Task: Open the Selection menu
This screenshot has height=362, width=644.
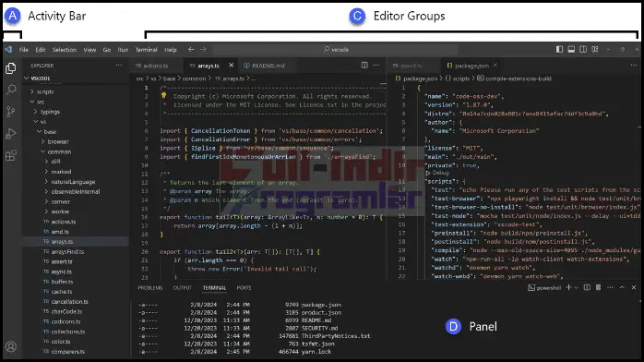Action: point(64,50)
